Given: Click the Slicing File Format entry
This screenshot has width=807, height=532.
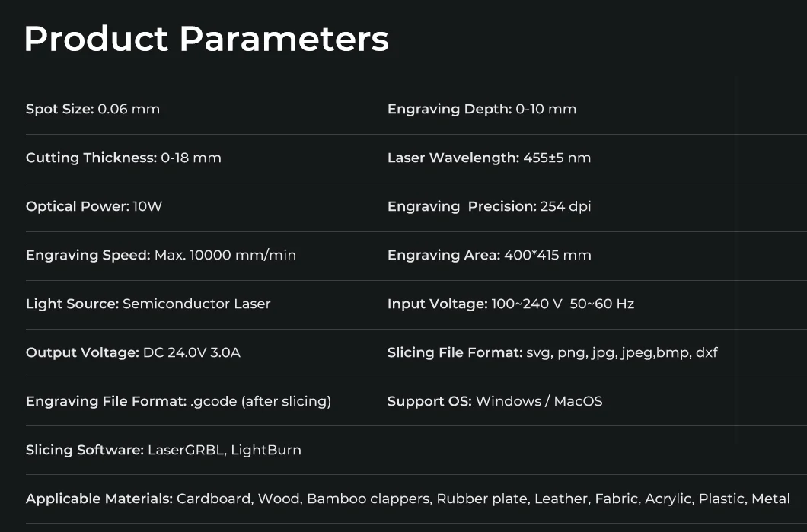Looking at the screenshot, I should pos(552,352).
